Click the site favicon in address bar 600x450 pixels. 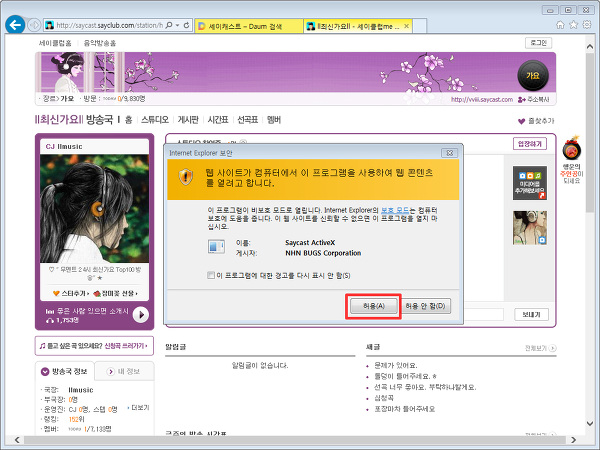click(x=49, y=25)
